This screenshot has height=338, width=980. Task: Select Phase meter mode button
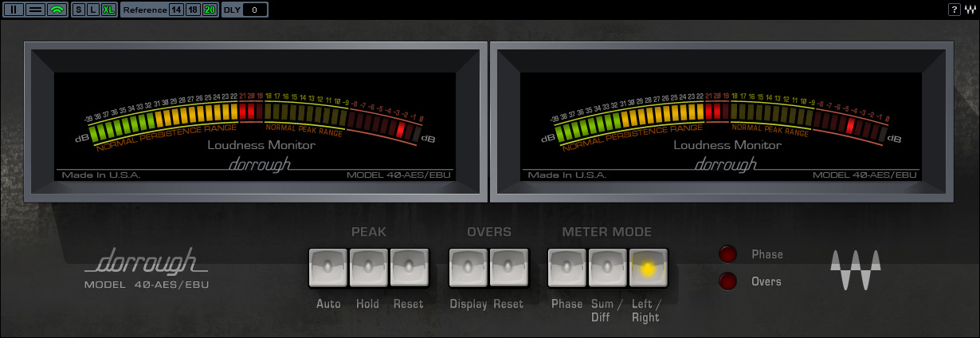pyautogui.click(x=568, y=269)
